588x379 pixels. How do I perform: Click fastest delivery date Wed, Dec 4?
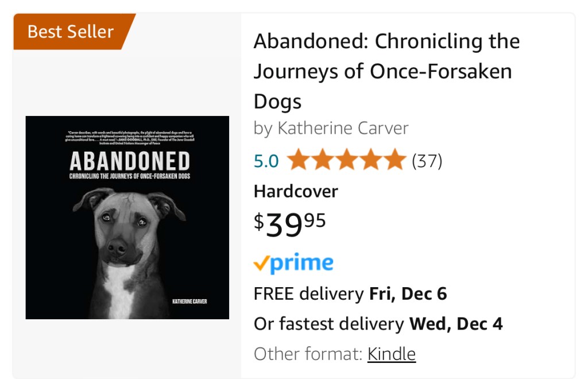tap(455, 324)
